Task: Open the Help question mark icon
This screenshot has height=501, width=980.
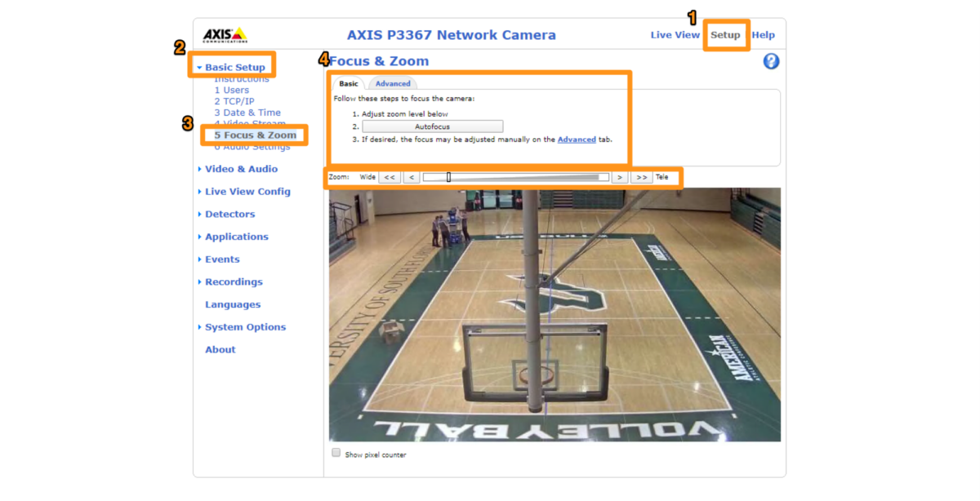Action: [x=770, y=61]
